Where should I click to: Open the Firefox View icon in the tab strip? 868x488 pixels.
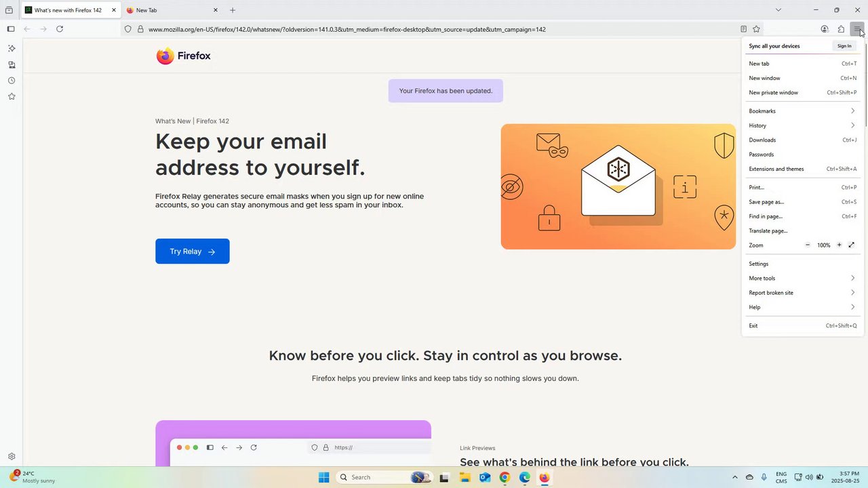point(9,10)
